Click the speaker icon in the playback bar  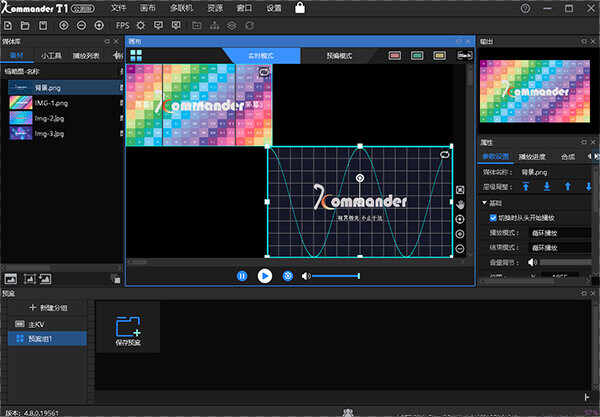306,275
